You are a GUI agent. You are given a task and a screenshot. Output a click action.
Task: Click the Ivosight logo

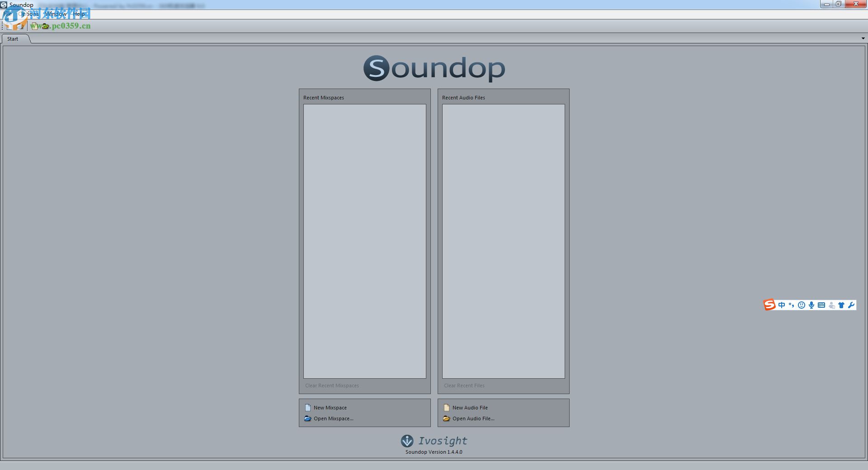coord(434,441)
